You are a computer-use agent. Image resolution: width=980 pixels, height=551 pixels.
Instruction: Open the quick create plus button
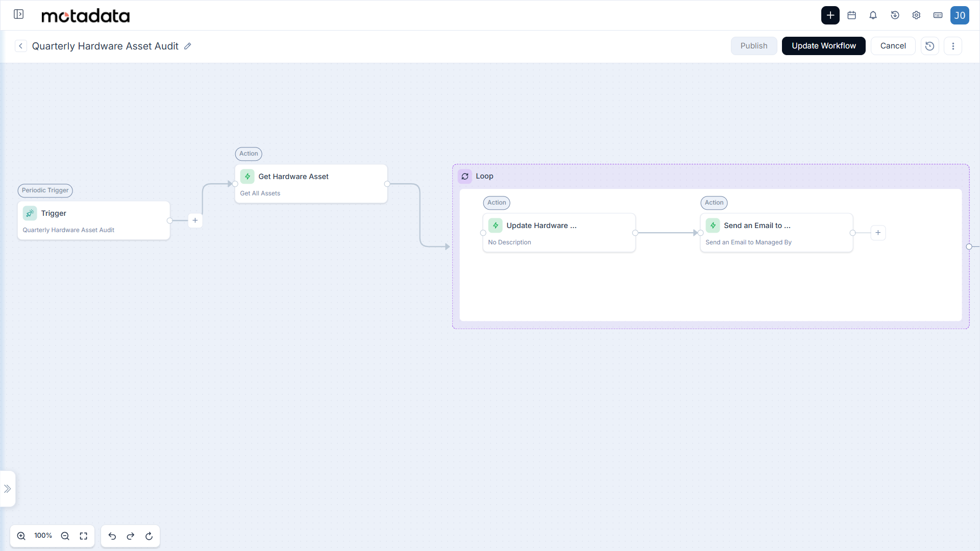(x=830, y=15)
